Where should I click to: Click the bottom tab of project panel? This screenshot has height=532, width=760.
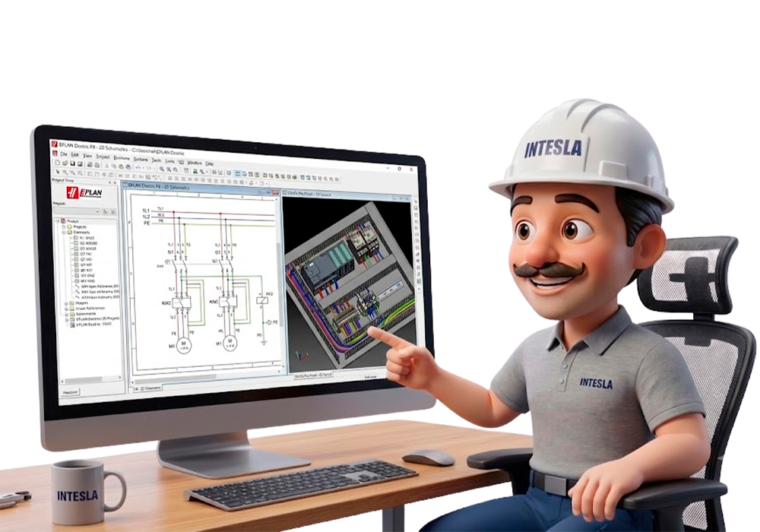point(71,391)
